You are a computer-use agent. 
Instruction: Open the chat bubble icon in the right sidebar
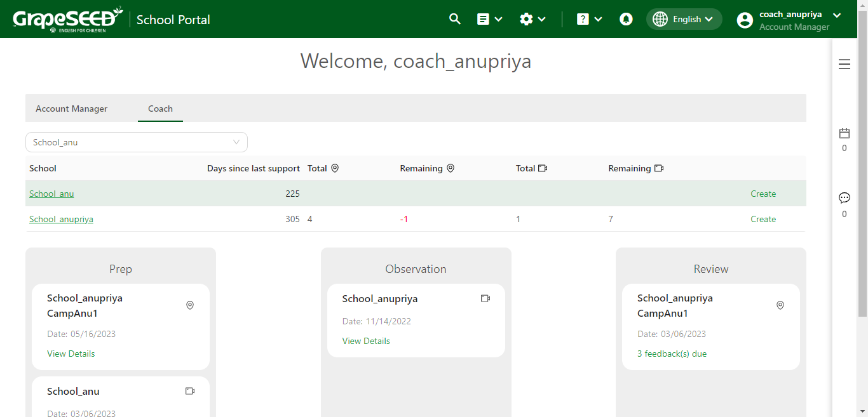(x=844, y=197)
